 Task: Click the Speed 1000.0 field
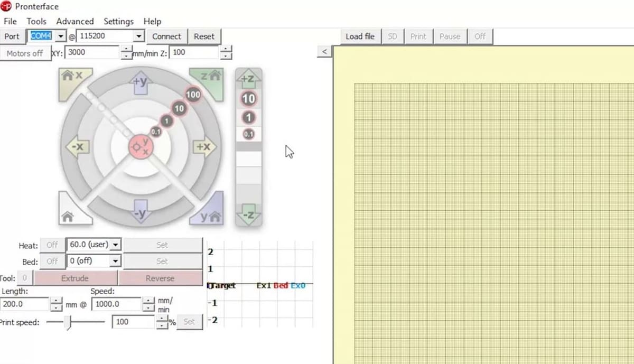point(117,304)
